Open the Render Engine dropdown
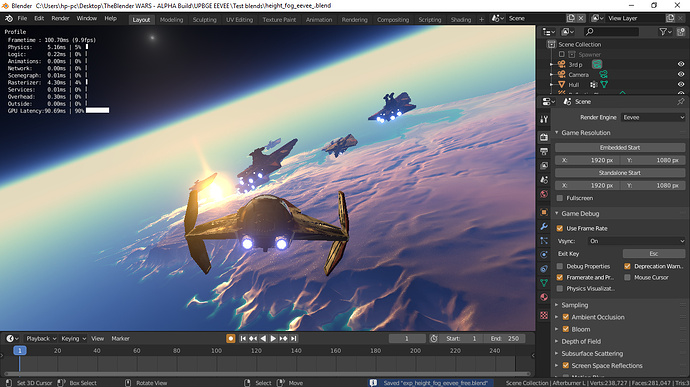690x387 pixels. [x=653, y=118]
